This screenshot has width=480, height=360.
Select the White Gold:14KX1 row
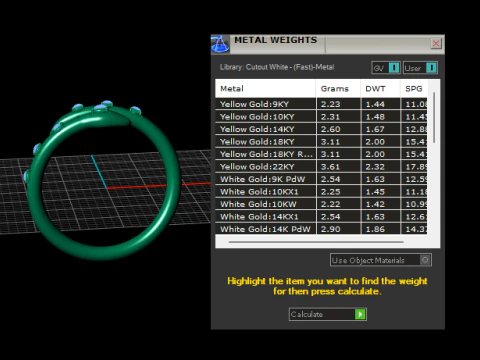(321, 217)
